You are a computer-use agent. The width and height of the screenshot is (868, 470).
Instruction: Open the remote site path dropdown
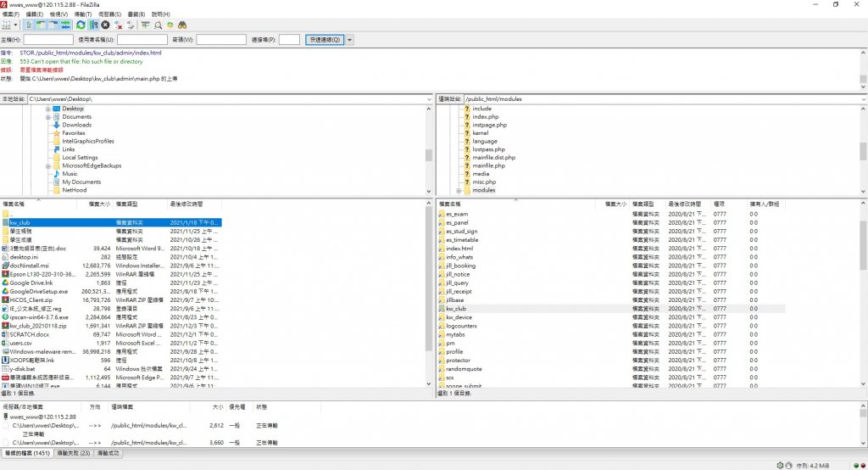(x=864, y=99)
